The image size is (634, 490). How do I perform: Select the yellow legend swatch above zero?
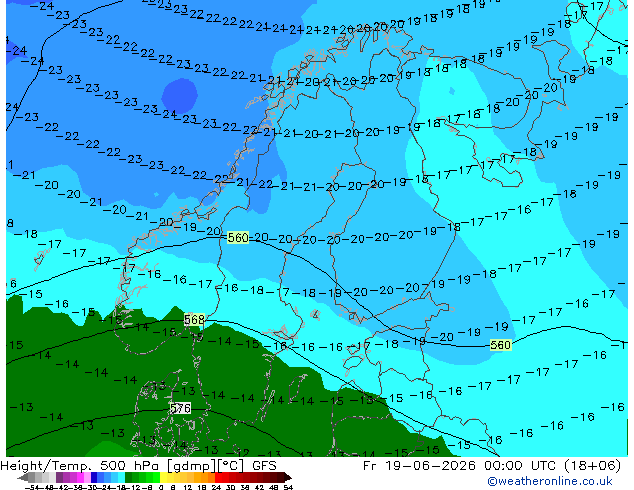(163, 477)
